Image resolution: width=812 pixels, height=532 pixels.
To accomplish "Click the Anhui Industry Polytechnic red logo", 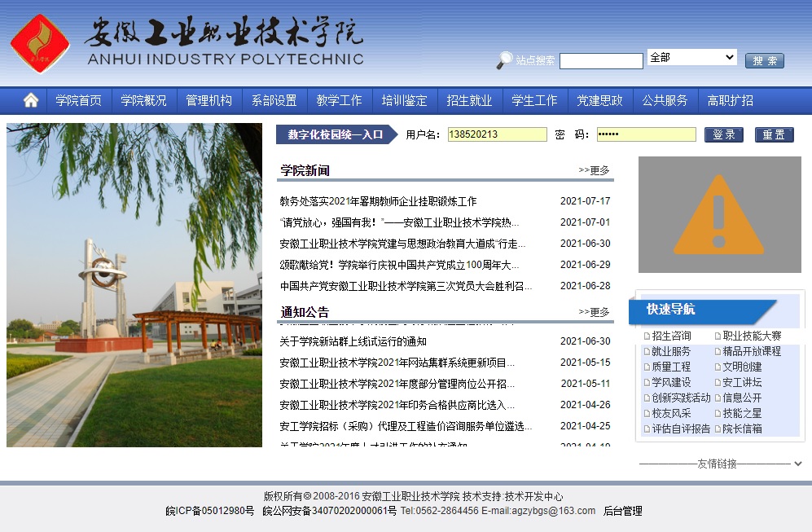I will [40, 43].
